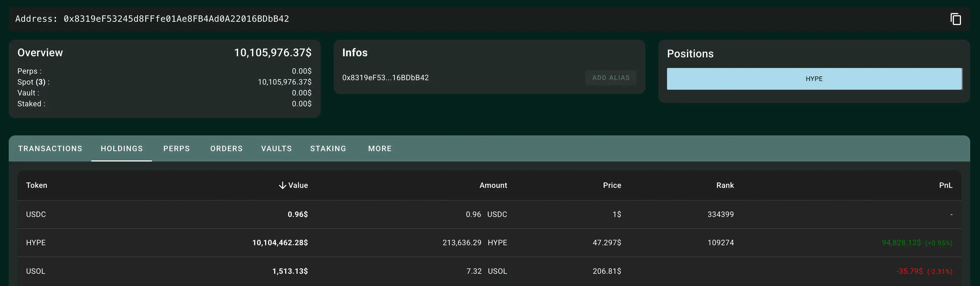The width and height of the screenshot is (980, 286).
Task: Sort holdings by Token column header
Action: (36, 185)
